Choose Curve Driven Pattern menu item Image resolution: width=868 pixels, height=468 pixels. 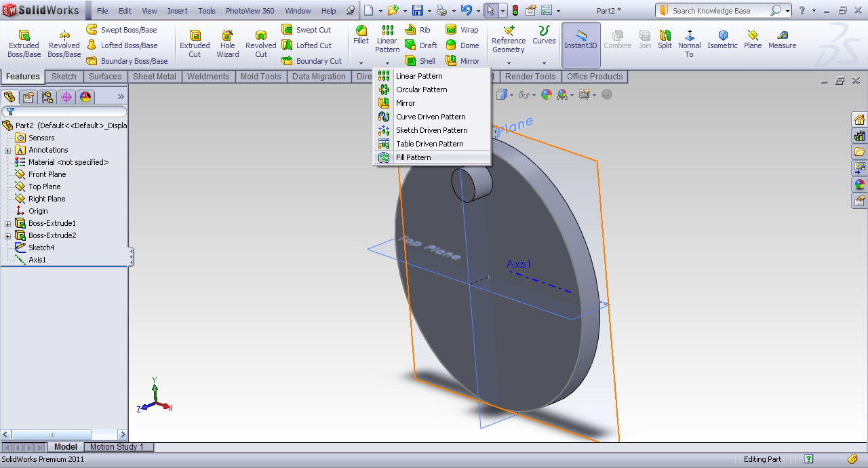coord(433,117)
